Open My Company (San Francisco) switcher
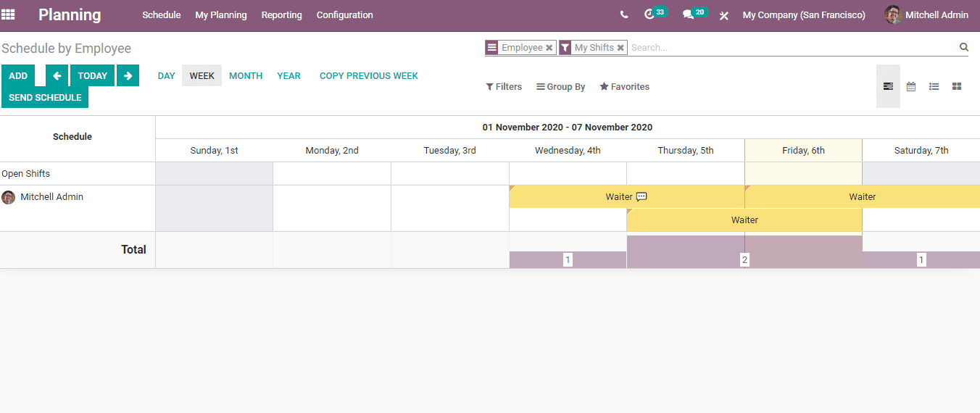980x413 pixels. [x=804, y=14]
